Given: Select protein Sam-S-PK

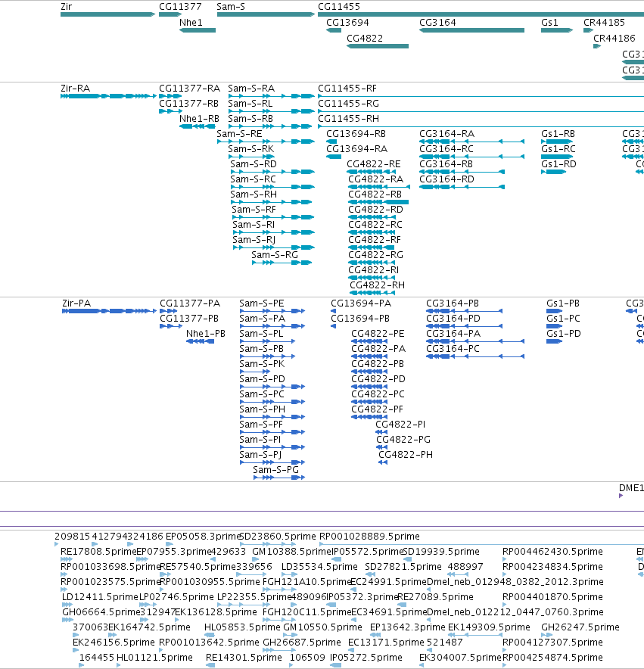Looking at the screenshot, I should coord(262,364).
